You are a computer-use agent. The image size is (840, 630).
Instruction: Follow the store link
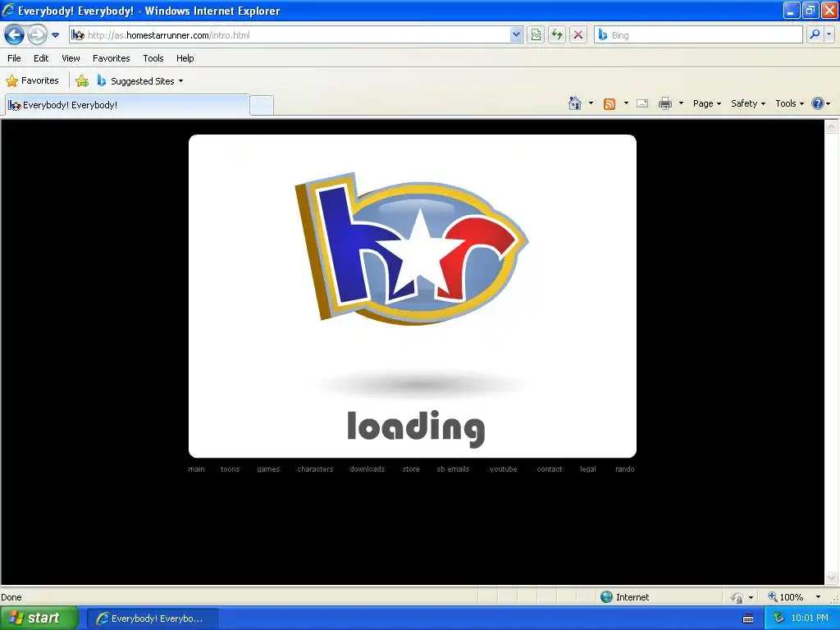click(x=411, y=469)
